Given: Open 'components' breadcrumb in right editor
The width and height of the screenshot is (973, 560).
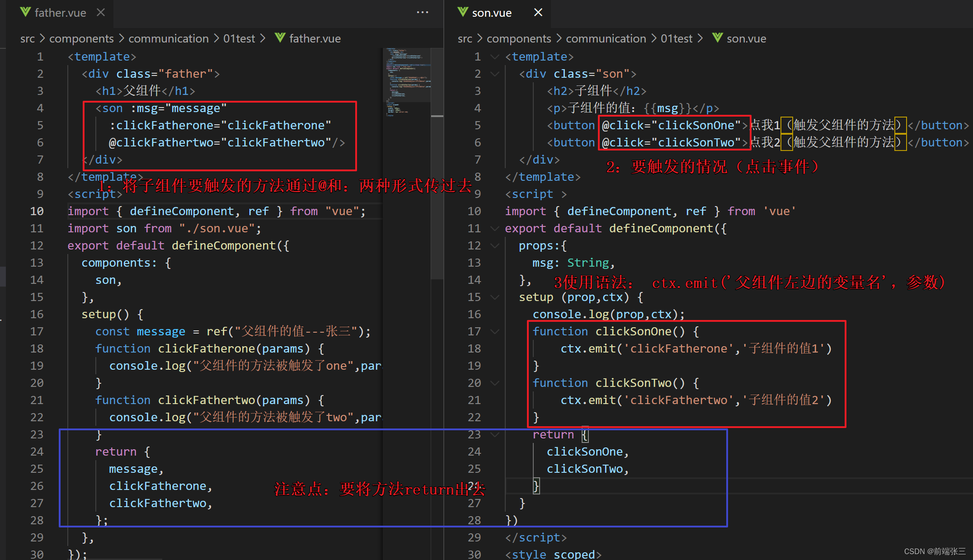Looking at the screenshot, I should 519,38.
